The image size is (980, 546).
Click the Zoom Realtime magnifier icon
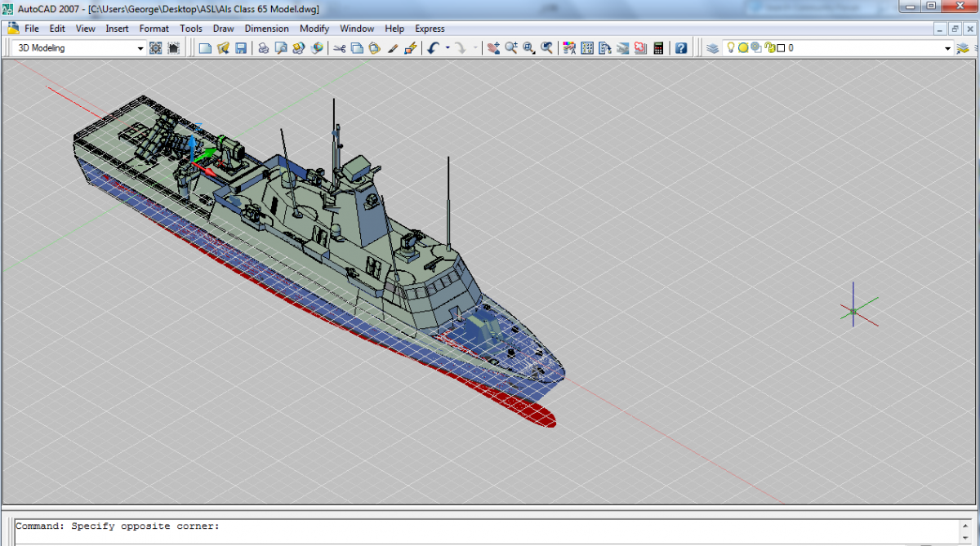tap(511, 48)
